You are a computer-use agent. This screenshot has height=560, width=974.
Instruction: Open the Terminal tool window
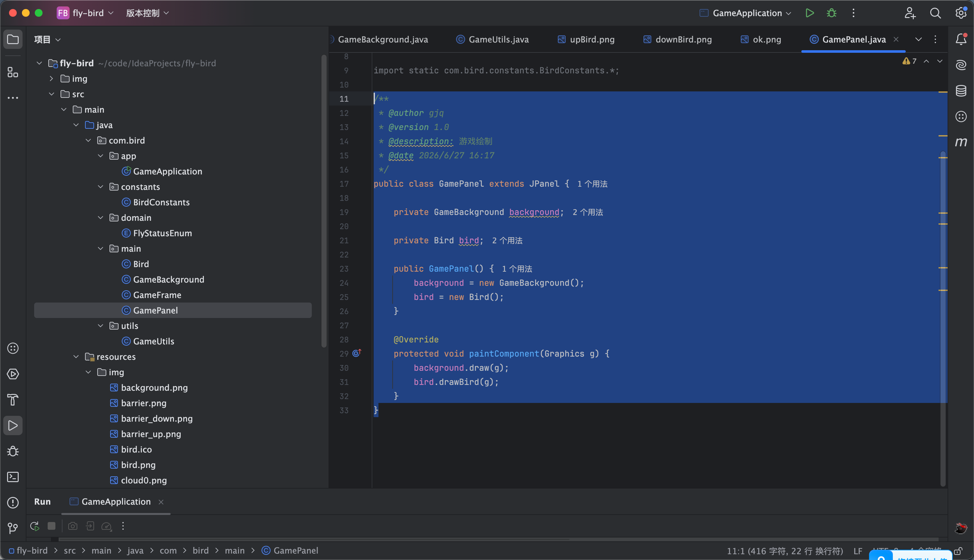coord(13,477)
